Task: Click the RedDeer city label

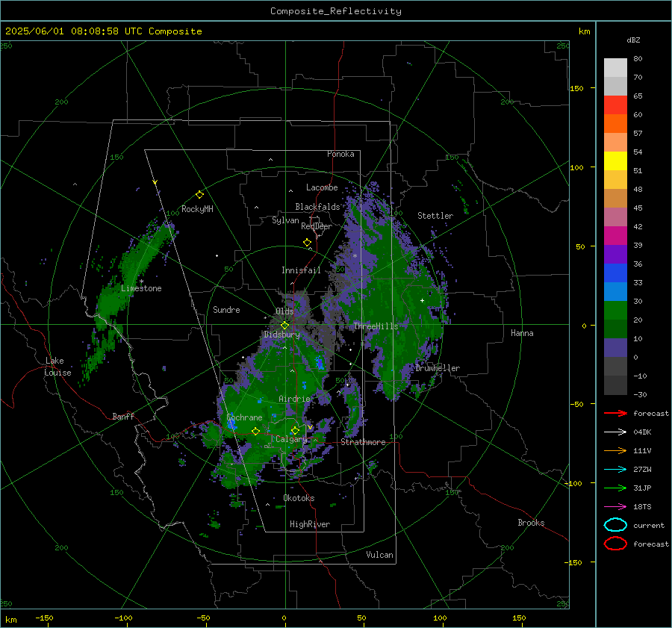Action: [x=317, y=226]
